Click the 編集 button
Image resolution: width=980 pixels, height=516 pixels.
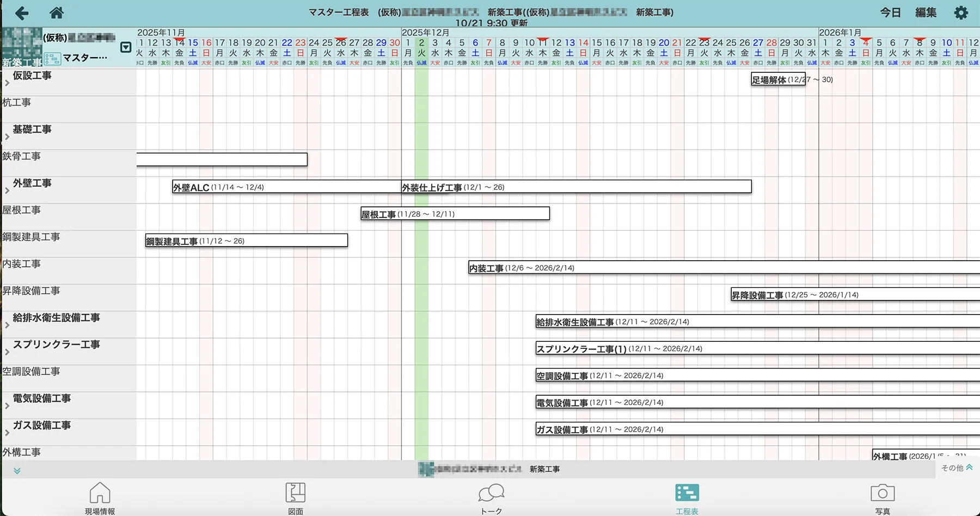(926, 13)
